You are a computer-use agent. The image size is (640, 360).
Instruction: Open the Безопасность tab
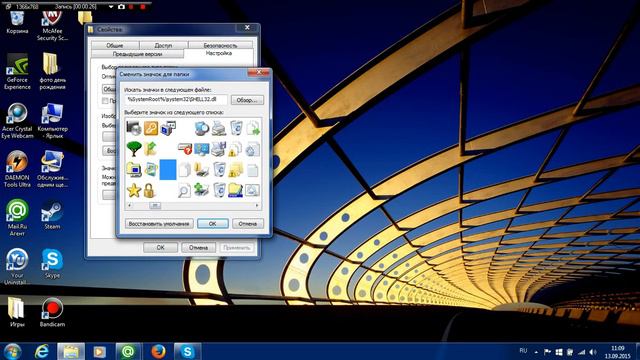[x=220, y=45]
